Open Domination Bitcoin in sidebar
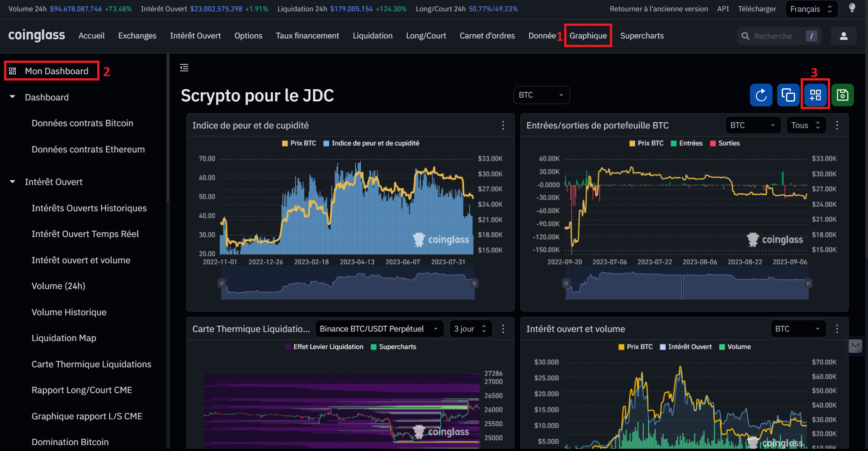Screen dimensions: 868x451 (70, 442)
